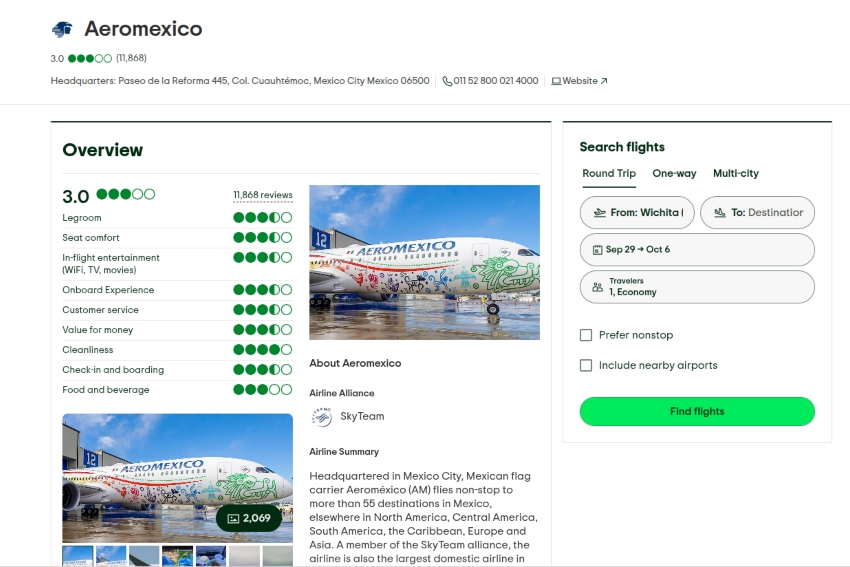
Task: Click the Cleanliness rating bubbles
Action: 262,350
